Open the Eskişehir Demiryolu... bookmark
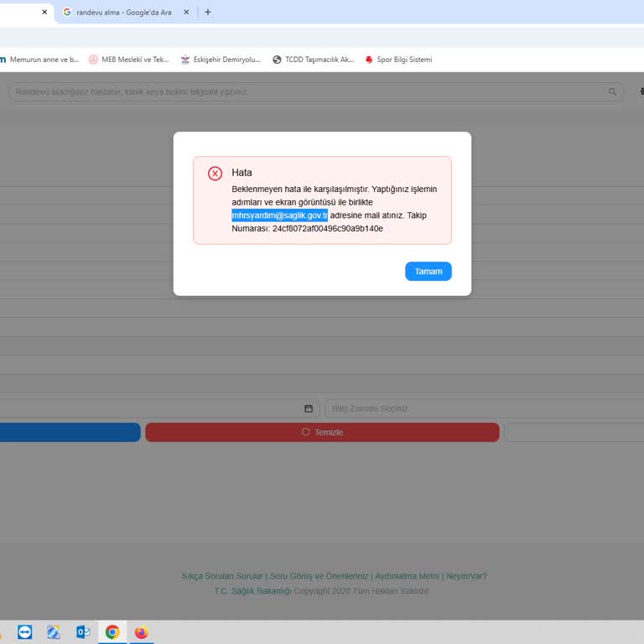This screenshot has height=644, width=644. pos(221,60)
